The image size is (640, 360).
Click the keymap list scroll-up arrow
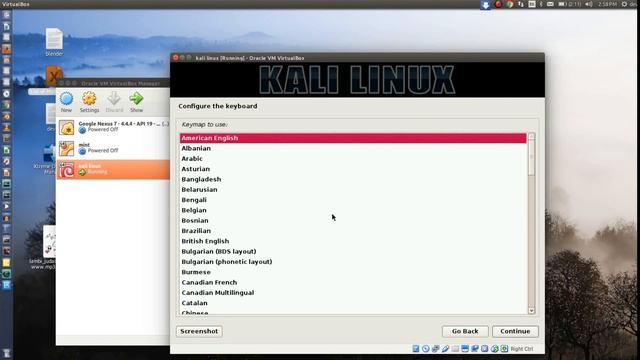pos(531,136)
